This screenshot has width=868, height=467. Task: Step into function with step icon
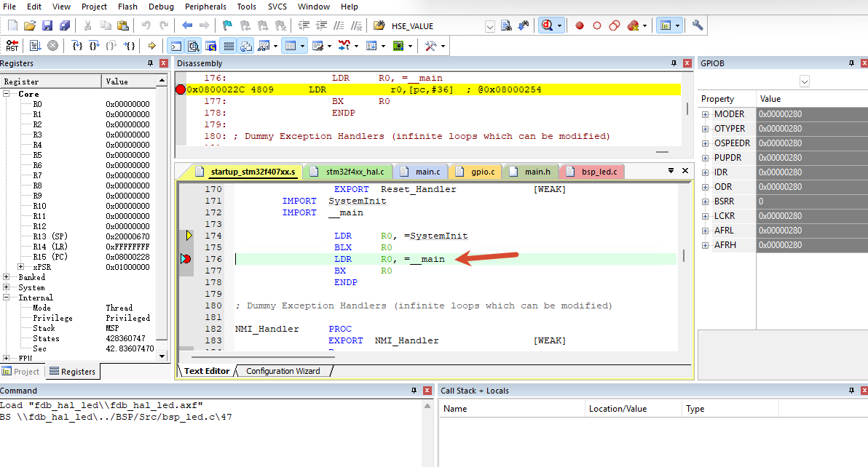coord(77,46)
